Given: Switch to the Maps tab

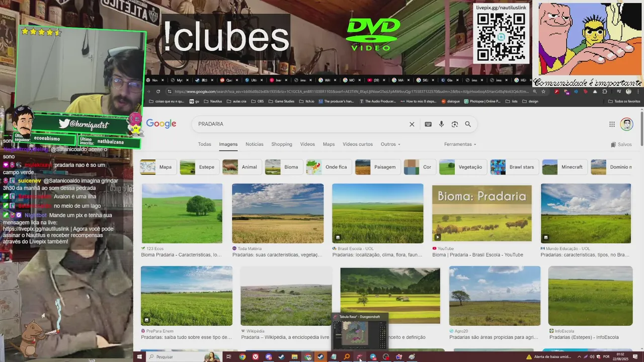Looking at the screenshot, I should [x=329, y=144].
